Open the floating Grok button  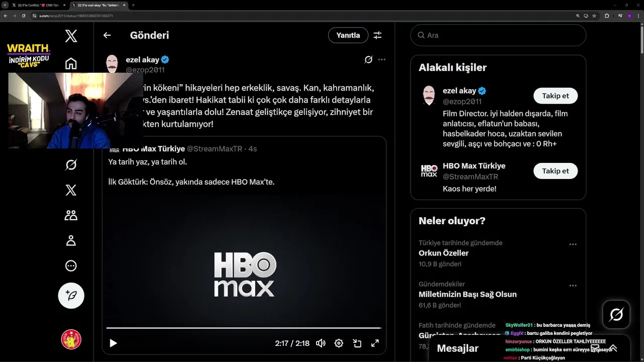[616, 315]
